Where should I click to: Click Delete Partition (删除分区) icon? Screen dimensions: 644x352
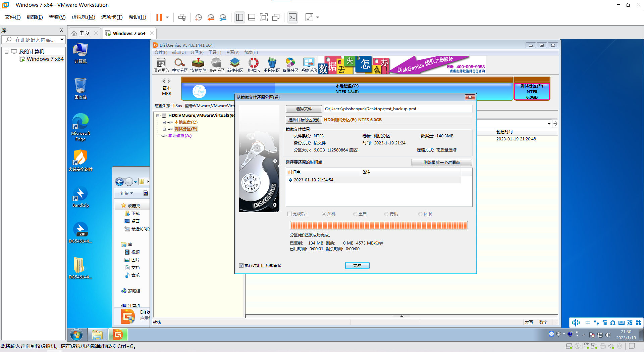click(272, 65)
